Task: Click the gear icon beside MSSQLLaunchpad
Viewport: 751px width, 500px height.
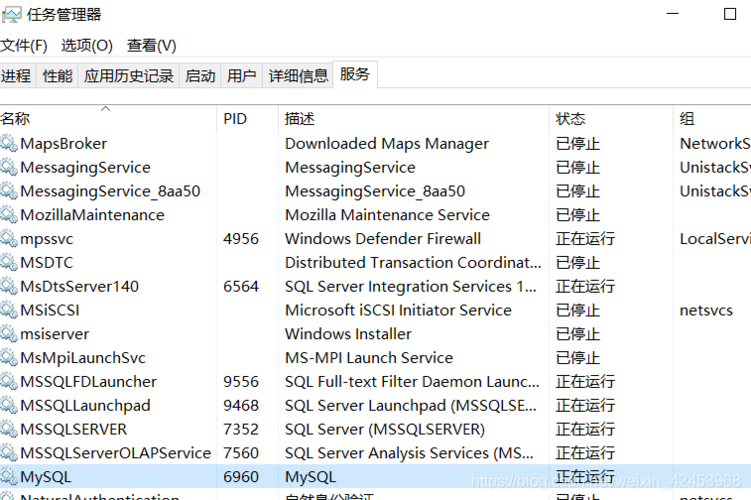Action: click(x=9, y=405)
